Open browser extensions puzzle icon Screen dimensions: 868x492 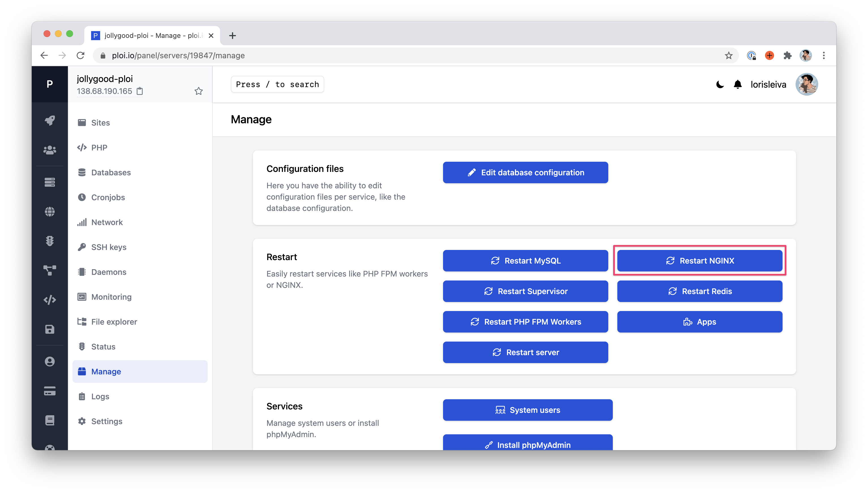click(x=788, y=55)
